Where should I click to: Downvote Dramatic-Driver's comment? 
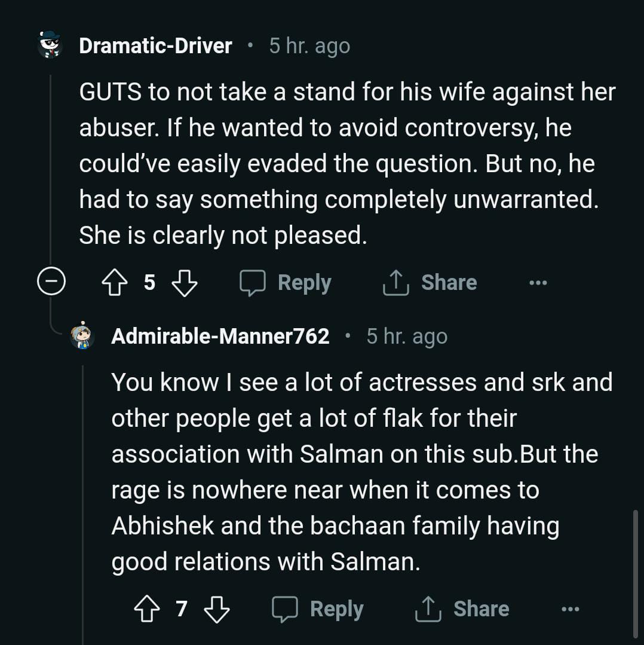click(184, 283)
